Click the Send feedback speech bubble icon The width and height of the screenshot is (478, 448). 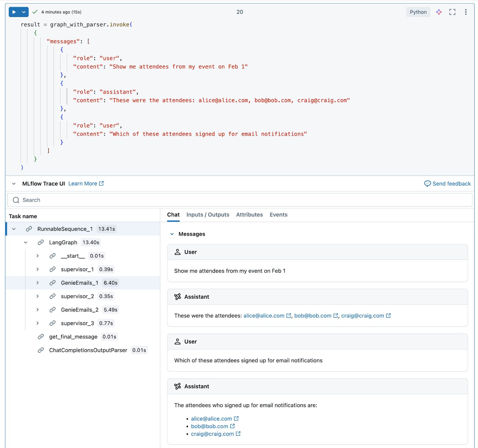click(x=428, y=184)
